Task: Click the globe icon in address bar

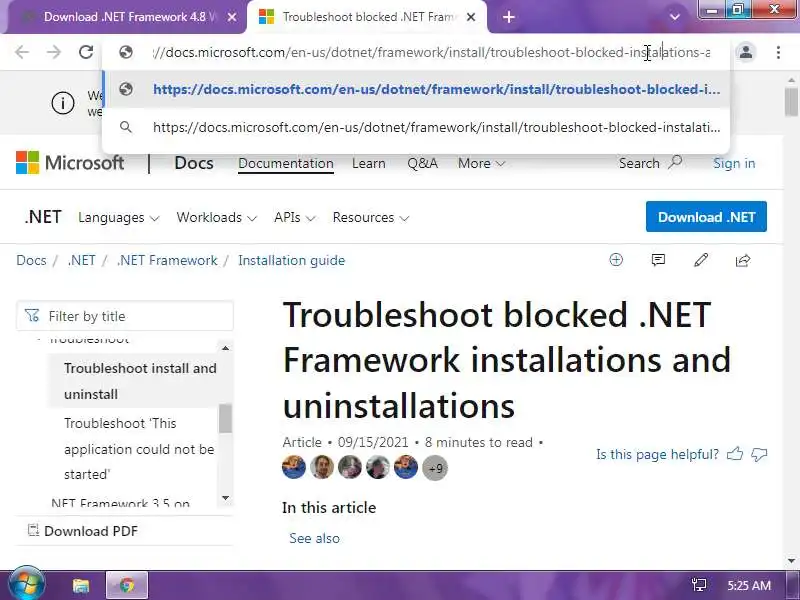Action: pyautogui.click(x=126, y=52)
